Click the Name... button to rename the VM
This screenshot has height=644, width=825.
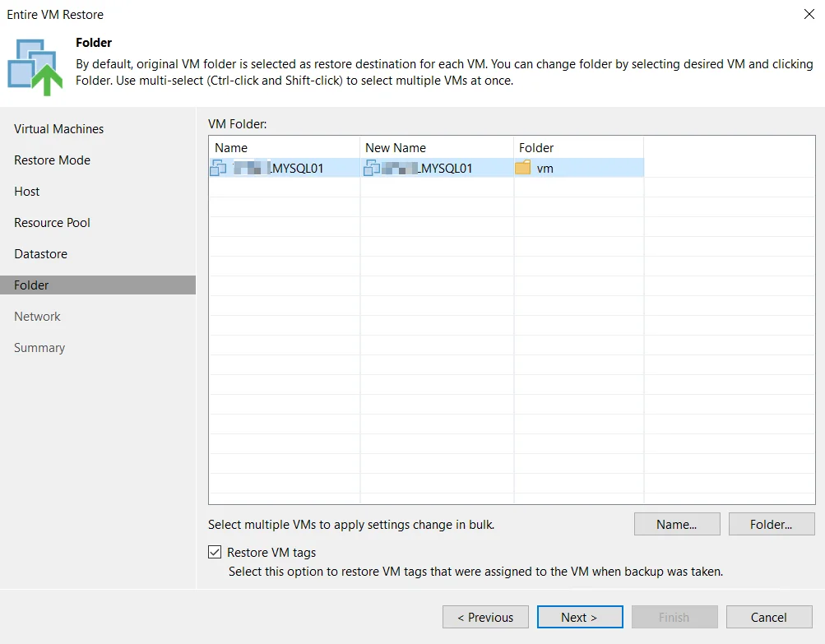pos(677,524)
